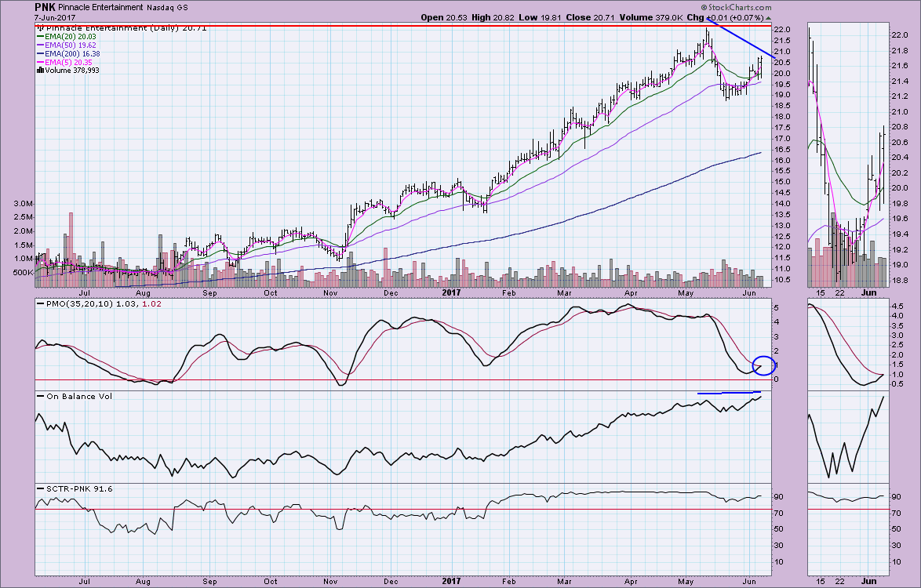The height and width of the screenshot is (588, 921).
Task: Click the EMA(50) 19.62 legend entry
Action: pos(67,45)
